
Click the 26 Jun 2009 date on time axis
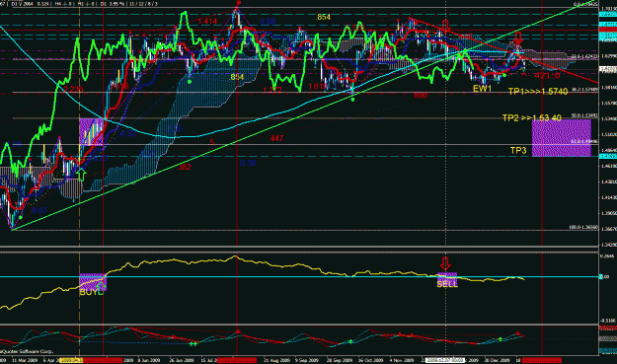[x=182, y=360]
